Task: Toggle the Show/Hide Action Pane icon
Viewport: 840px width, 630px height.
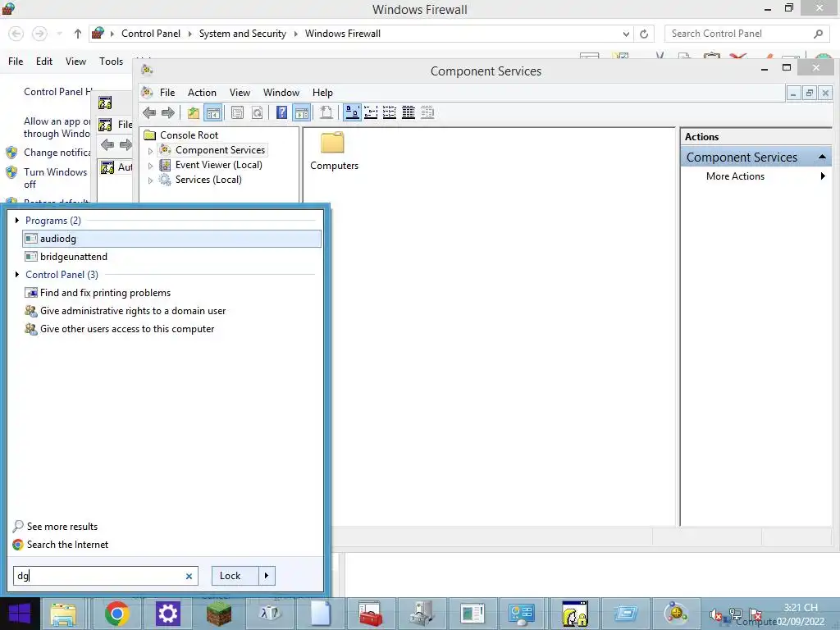Action: (302, 112)
